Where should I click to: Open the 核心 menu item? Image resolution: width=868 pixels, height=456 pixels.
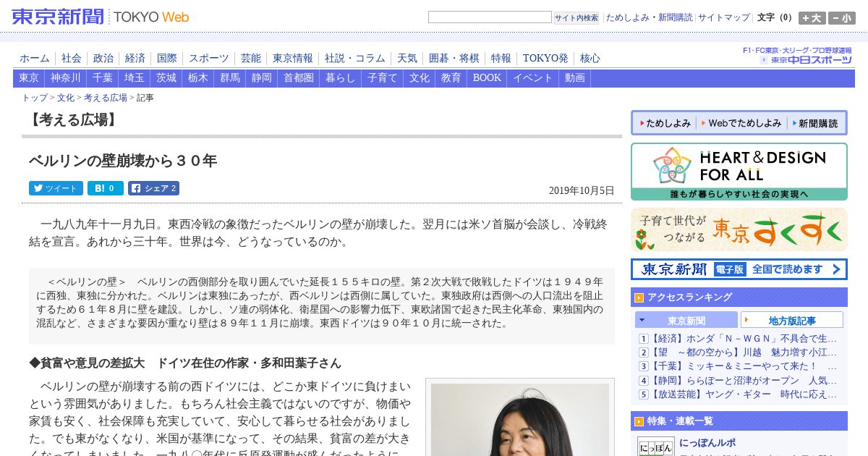click(x=590, y=58)
